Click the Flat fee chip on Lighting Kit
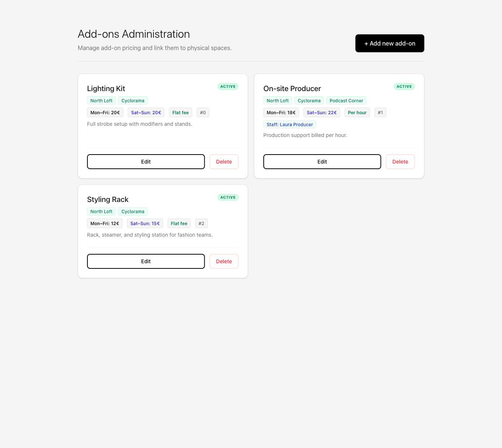This screenshot has width=502, height=448. (180, 112)
